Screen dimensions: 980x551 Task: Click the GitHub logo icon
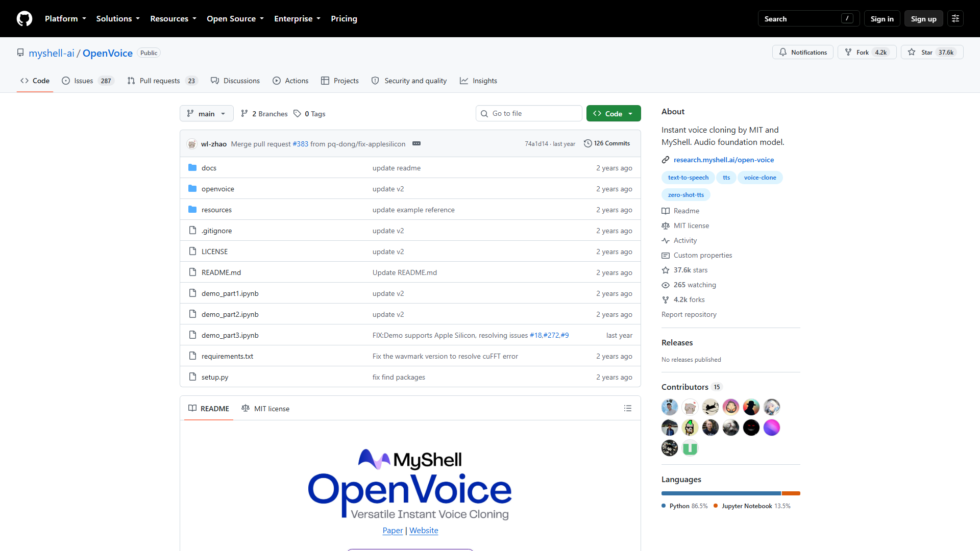click(x=24, y=19)
